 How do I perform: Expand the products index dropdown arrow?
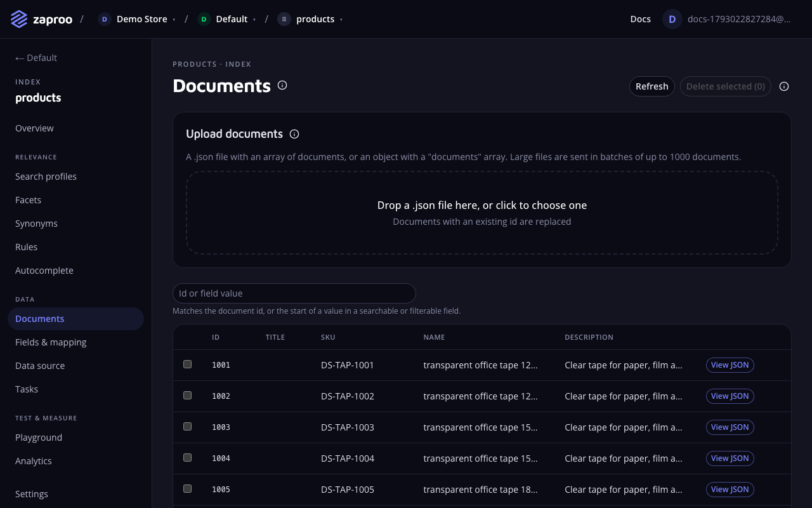341,20
